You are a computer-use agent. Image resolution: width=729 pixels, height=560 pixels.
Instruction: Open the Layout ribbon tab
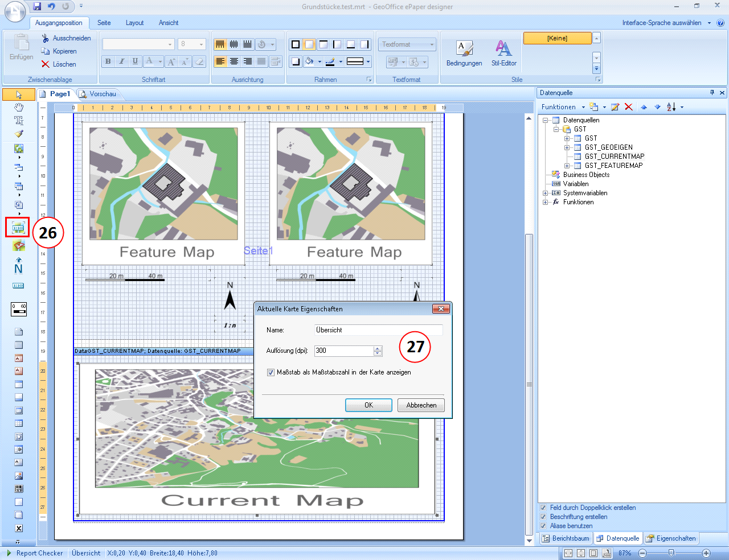(x=134, y=23)
